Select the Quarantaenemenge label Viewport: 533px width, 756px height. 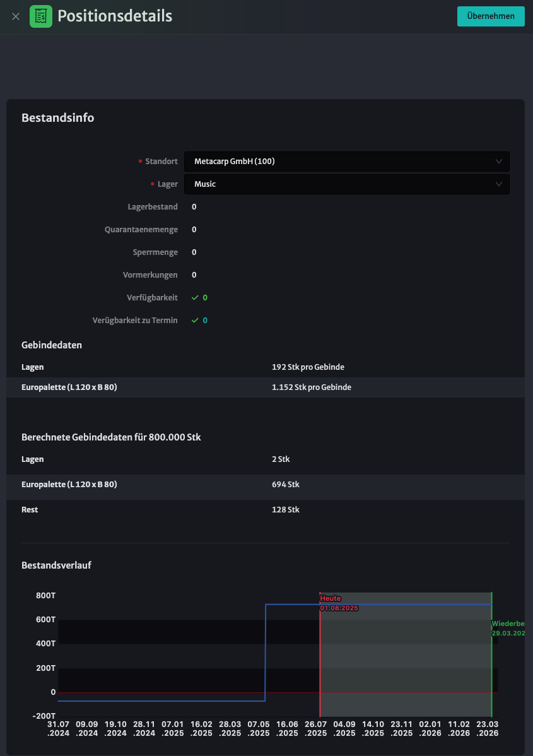pos(141,230)
